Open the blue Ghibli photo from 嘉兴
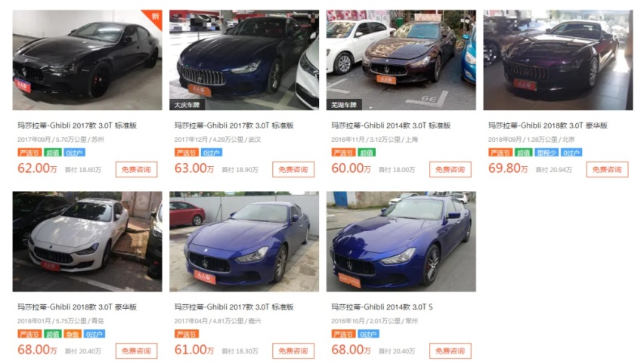644x364 pixels. click(x=244, y=242)
